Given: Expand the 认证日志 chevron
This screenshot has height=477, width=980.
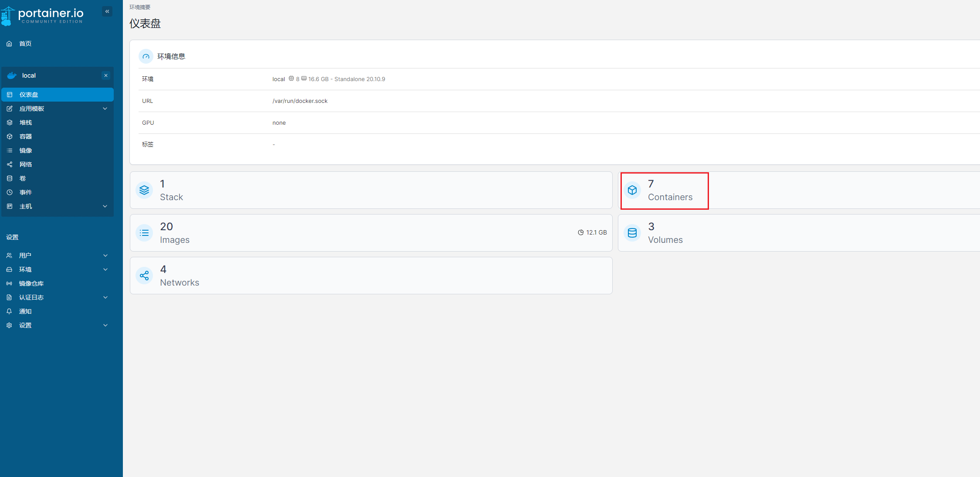Looking at the screenshot, I should pyautogui.click(x=105, y=297).
